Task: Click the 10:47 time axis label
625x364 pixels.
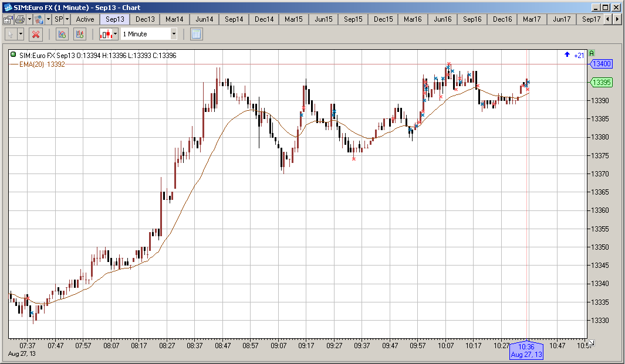Action: (x=557, y=346)
